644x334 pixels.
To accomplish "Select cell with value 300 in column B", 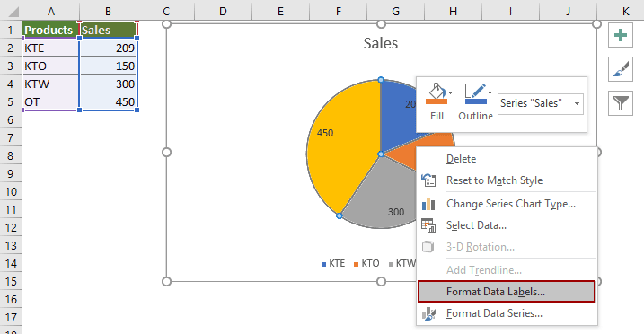I will (108, 84).
